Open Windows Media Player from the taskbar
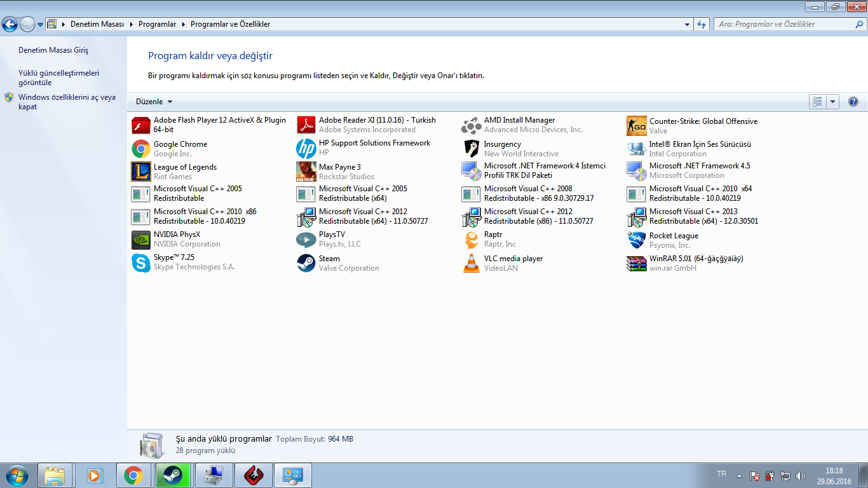Image resolution: width=868 pixels, height=488 pixels. tap(94, 475)
